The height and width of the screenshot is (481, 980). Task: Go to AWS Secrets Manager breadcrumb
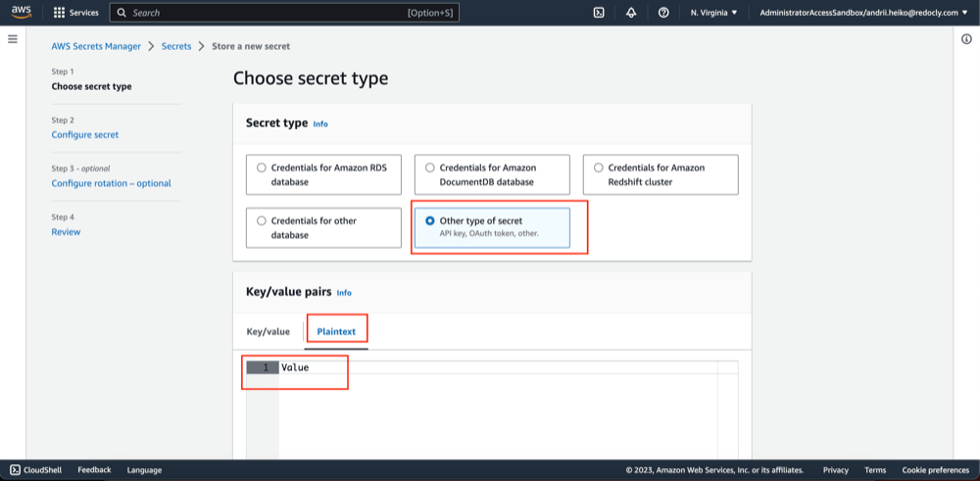[x=96, y=46]
